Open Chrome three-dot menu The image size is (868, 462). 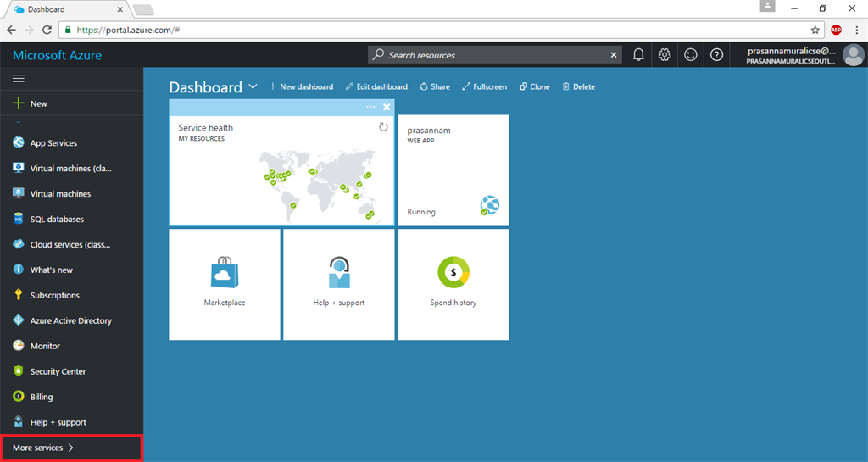856,30
